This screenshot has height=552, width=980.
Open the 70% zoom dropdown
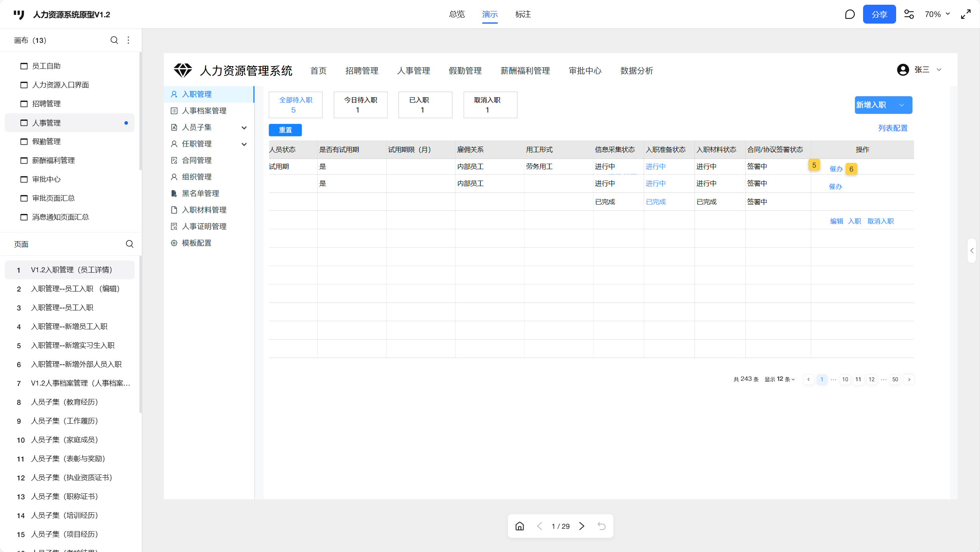tap(937, 15)
